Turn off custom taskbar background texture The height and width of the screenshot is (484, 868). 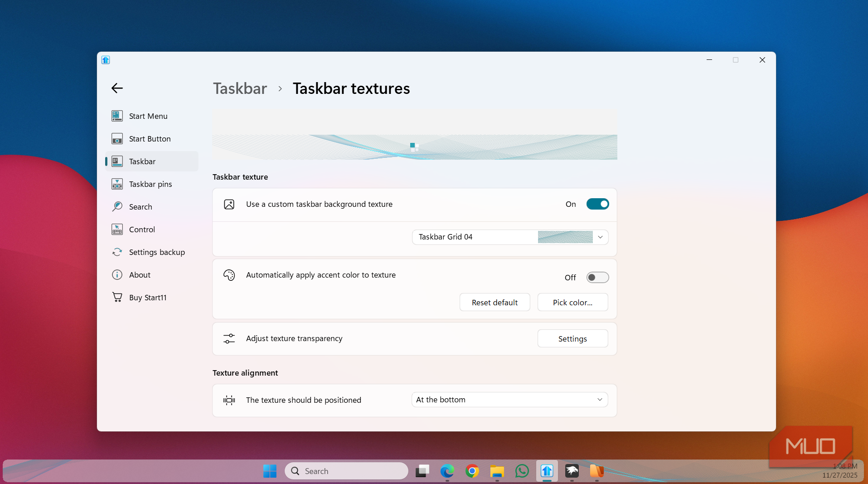tap(597, 204)
